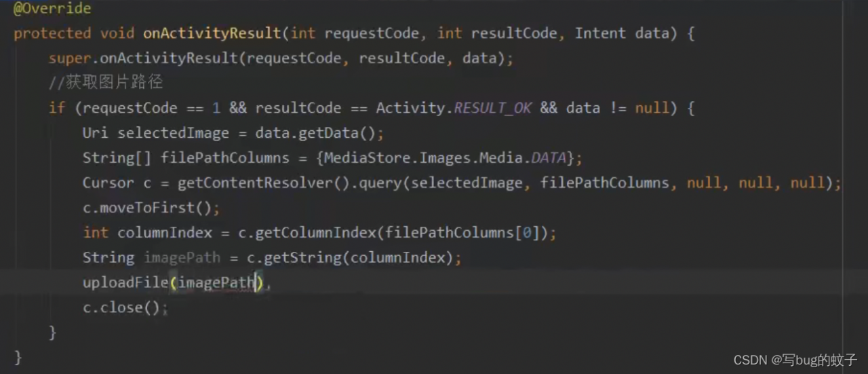Click the onActivityResult method name in the signature

(x=212, y=33)
